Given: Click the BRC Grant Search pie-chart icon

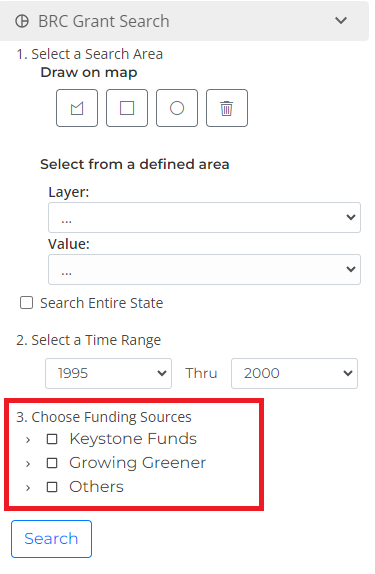Looking at the screenshot, I should click(x=22, y=21).
